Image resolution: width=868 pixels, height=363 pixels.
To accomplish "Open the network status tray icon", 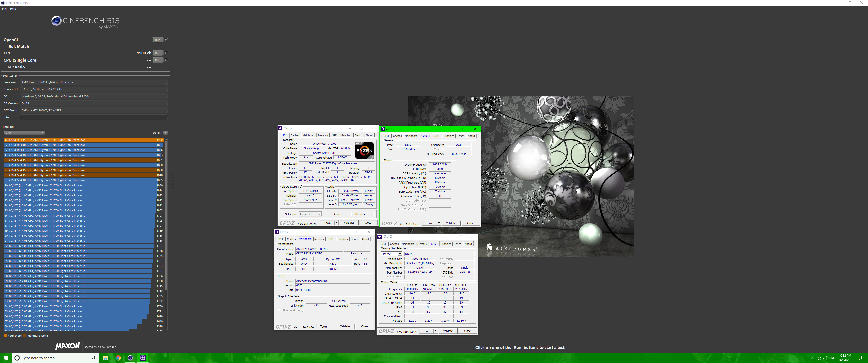I will click(x=819, y=358).
